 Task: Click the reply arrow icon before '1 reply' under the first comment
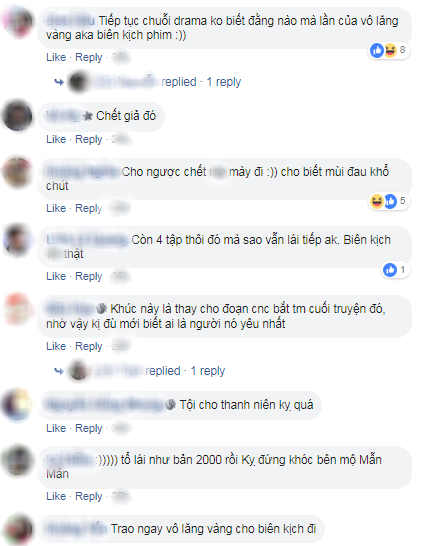tap(59, 82)
